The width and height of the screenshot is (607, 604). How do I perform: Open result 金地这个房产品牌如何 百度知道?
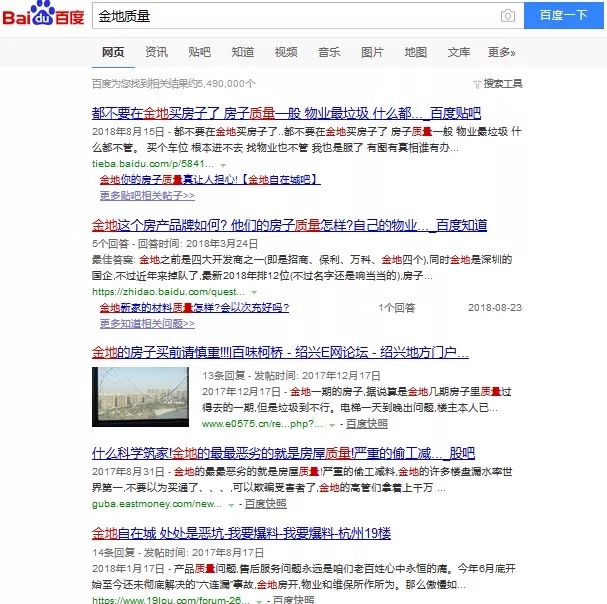point(289,225)
